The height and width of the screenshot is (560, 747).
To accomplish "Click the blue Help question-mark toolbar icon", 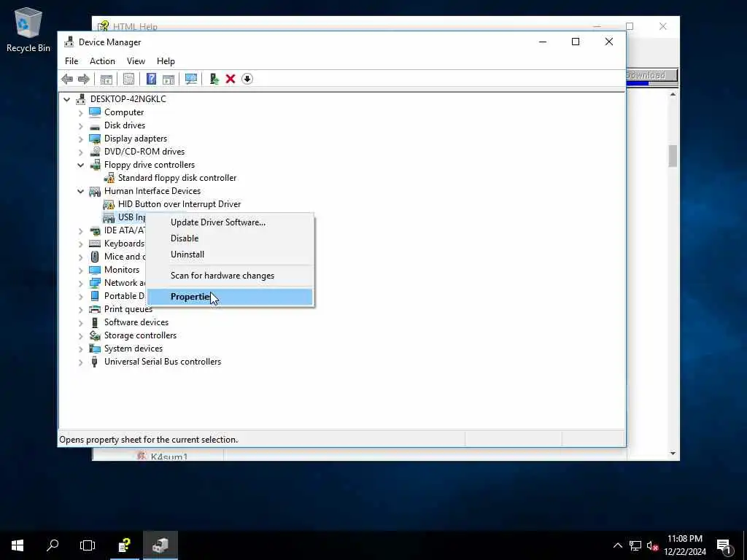I will click(151, 79).
